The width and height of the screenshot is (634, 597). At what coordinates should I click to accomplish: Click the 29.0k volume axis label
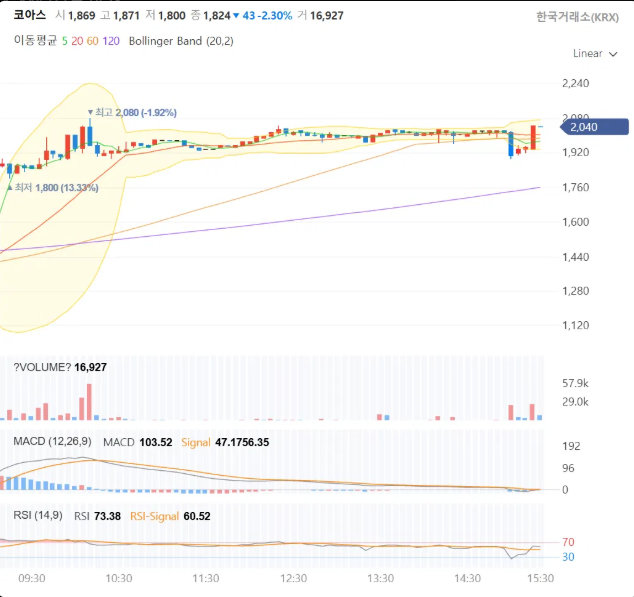click(x=575, y=402)
